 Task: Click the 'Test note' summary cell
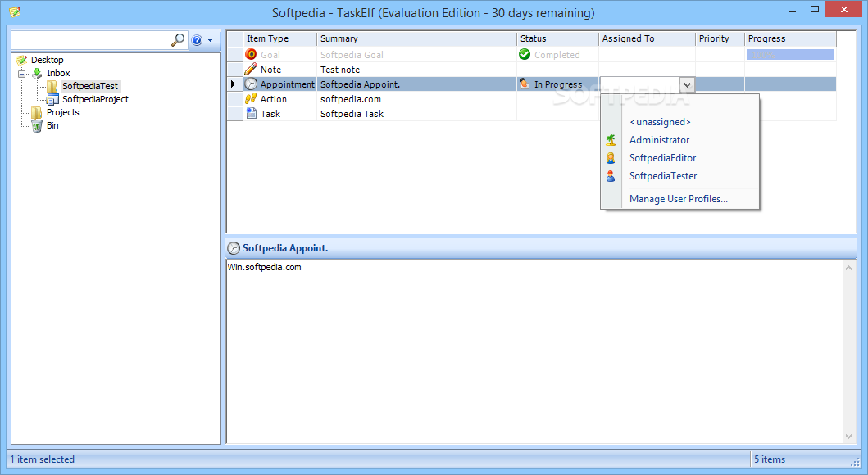416,70
